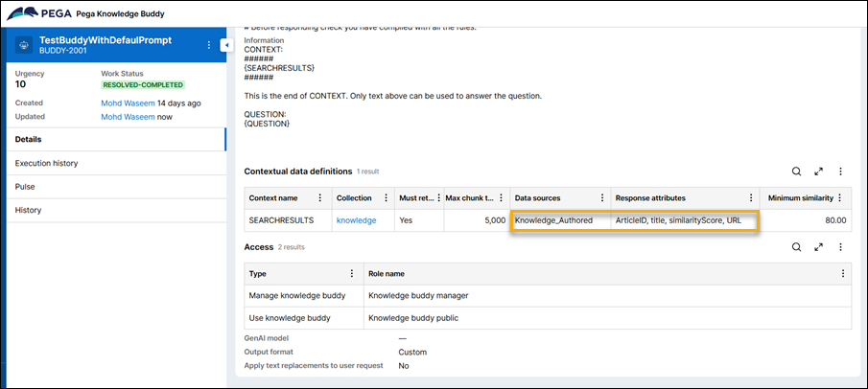Click the Knowledge_Authored data source cell

tap(553, 220)
